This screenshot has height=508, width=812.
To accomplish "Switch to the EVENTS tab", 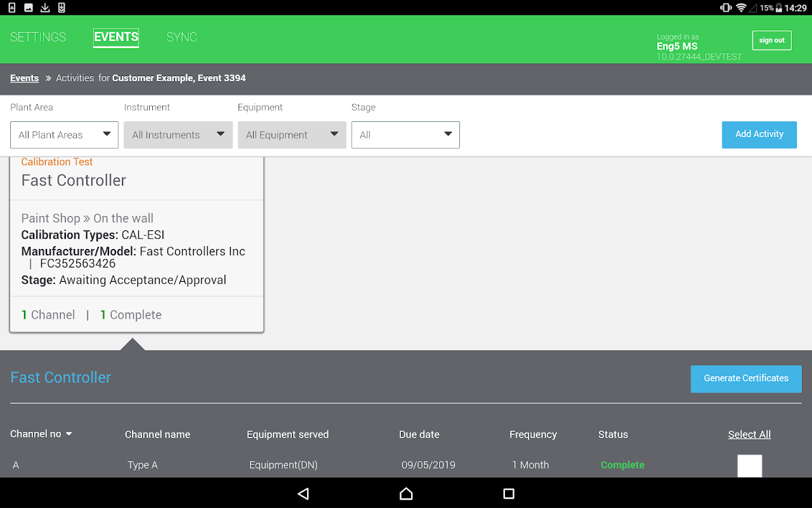I will (116, 37).
